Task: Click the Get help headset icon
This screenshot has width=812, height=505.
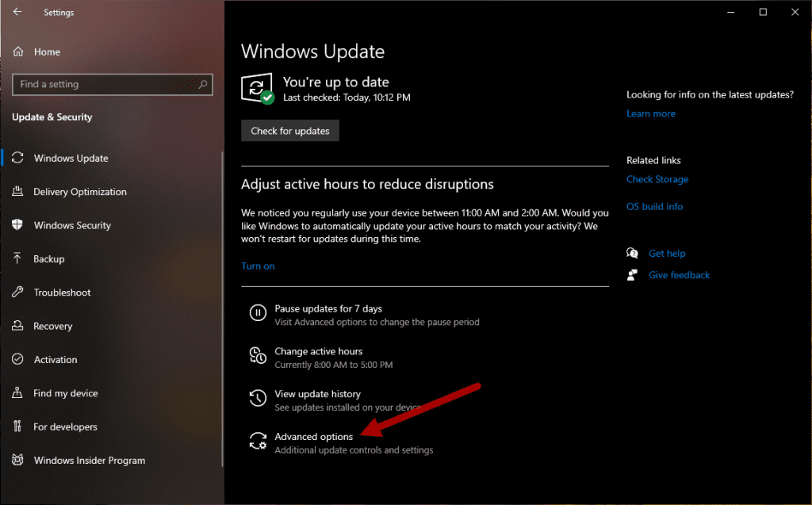Action: [633, 252]
